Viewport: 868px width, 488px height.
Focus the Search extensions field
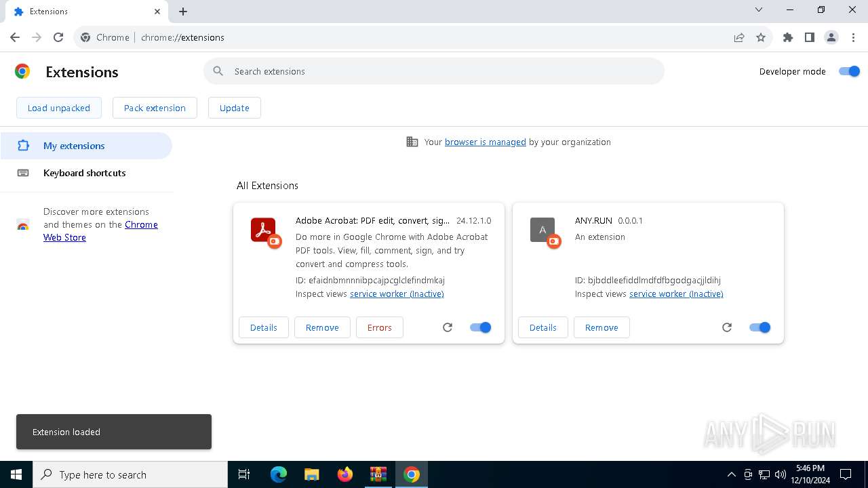[434, 71]
